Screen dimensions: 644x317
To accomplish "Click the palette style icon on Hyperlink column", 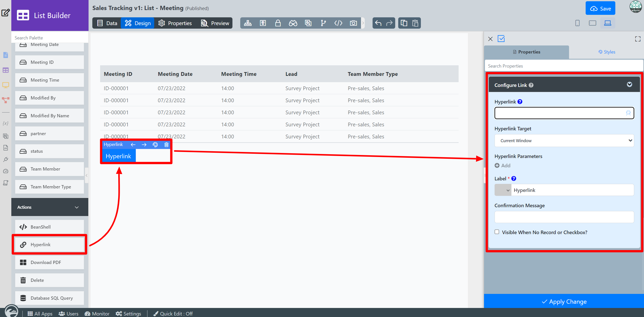I will tap(155, 145).
